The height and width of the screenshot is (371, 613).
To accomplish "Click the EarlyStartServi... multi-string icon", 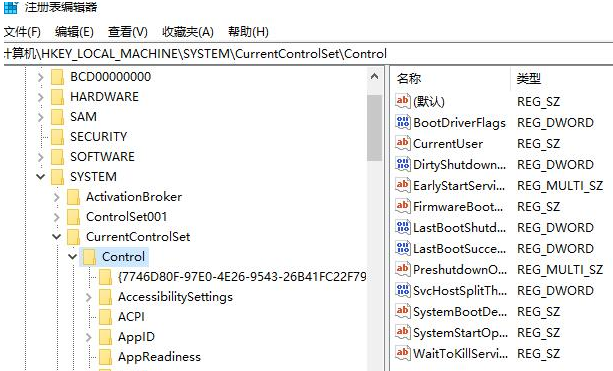I will coord(403,185).
